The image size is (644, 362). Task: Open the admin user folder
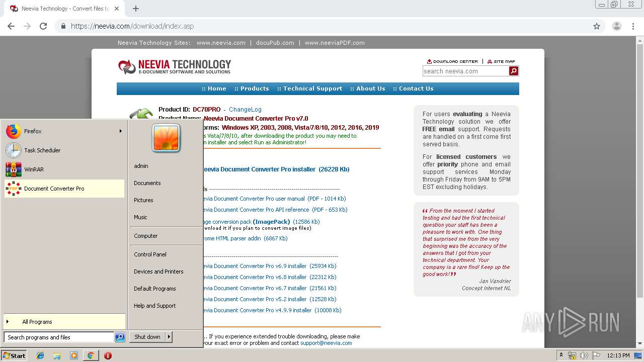(x=141, y=166)
